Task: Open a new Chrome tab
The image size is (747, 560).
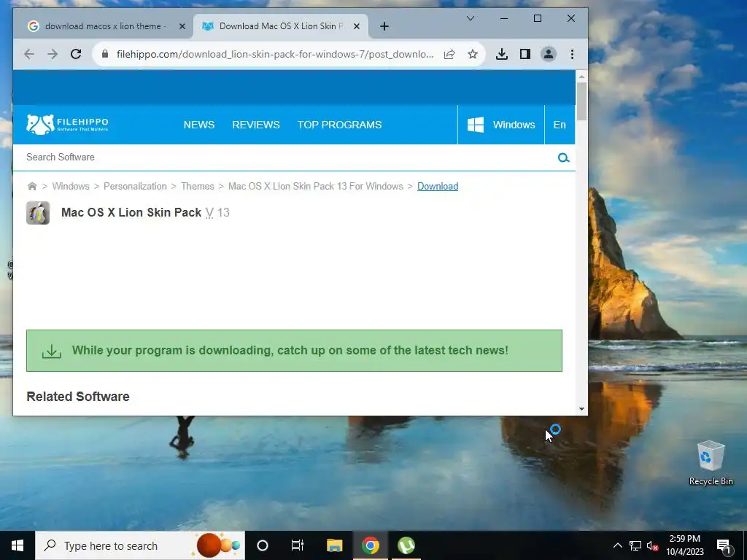Action: coord(384,26)
